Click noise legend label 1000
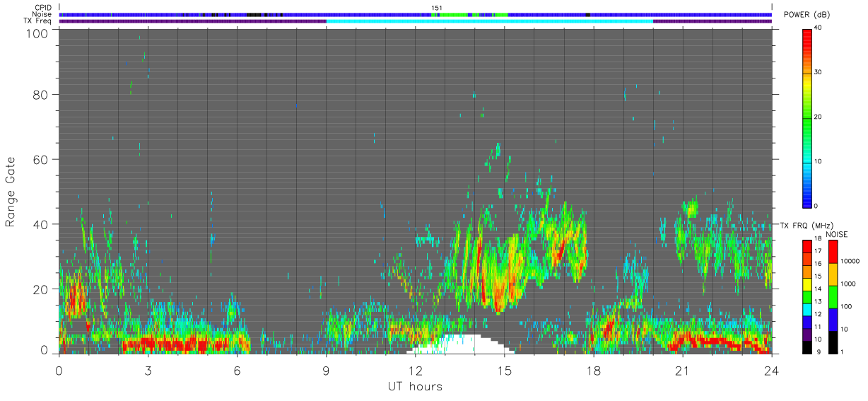The height and width of the screenshot is (401, 868). pos(848,284)
